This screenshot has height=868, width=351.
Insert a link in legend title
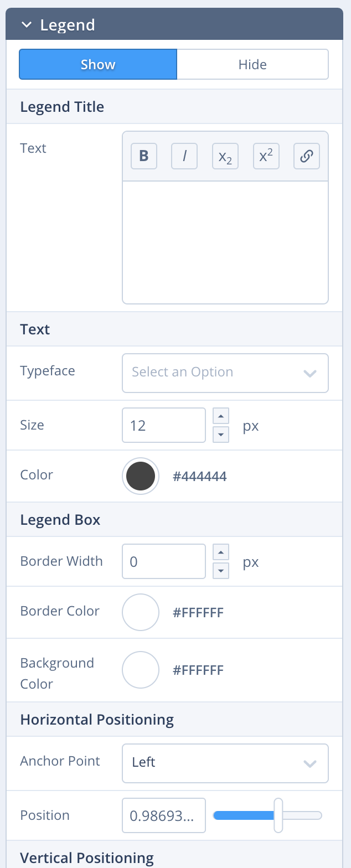click(307, 156)
